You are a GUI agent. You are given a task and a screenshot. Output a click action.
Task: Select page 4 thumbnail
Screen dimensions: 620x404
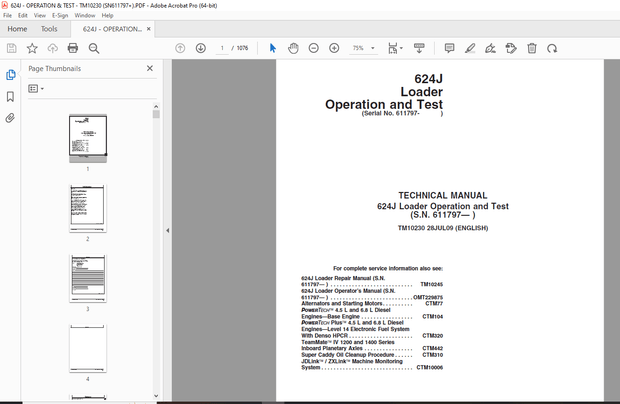click(x=88, y=348)
